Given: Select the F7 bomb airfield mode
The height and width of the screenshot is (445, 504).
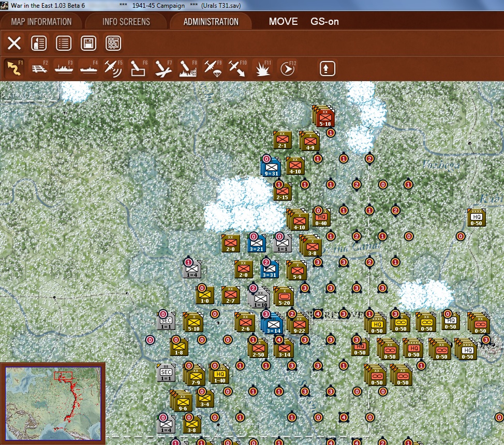Looking at the screenshot, I should (163, 68).
